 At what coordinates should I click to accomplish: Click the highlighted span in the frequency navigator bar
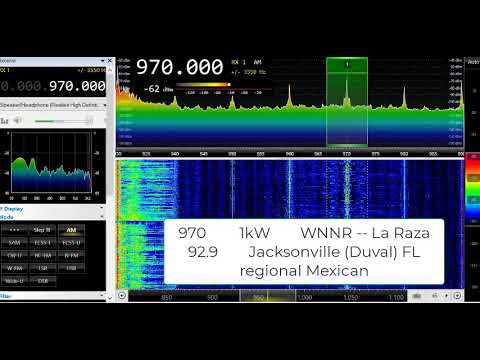point(267,296)
